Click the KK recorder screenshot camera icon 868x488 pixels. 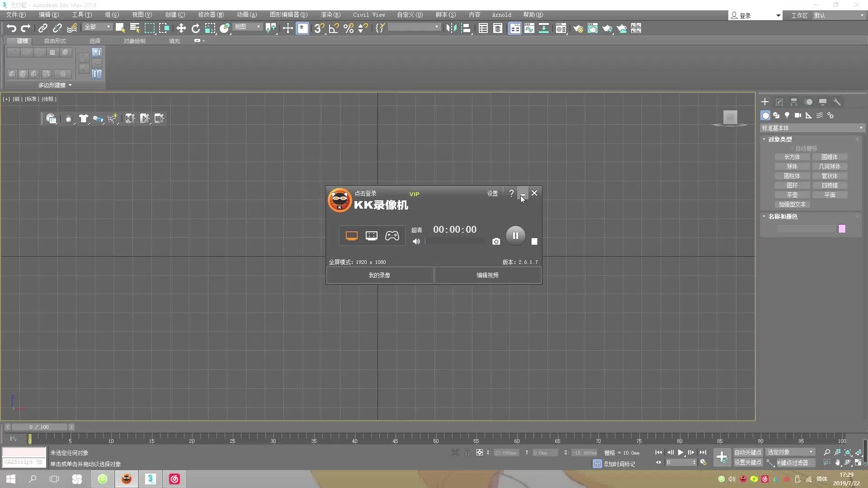point(496,242)
